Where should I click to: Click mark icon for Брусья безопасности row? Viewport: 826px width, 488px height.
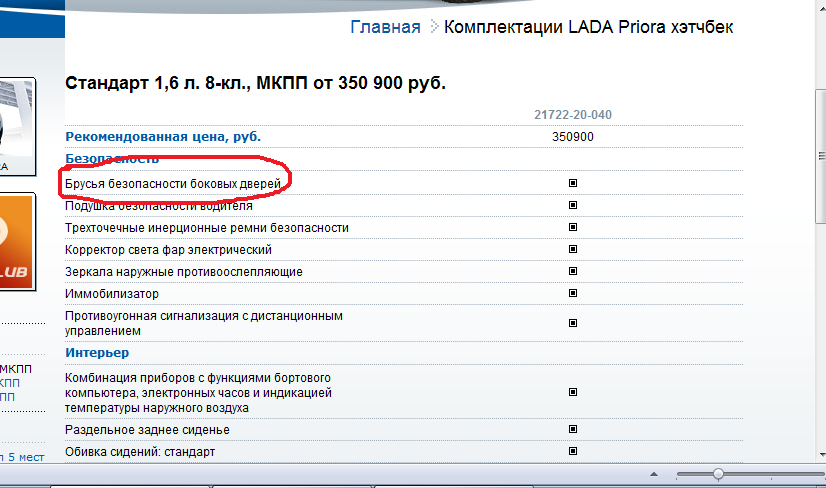pyautogui.click(x=573, y=183)
